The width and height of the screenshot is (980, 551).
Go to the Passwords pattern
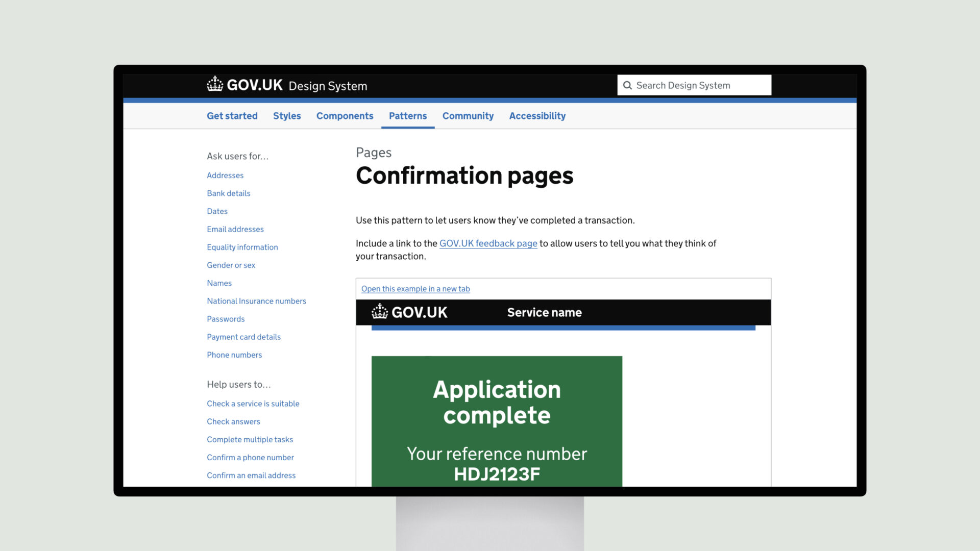[x=226, y=319]
